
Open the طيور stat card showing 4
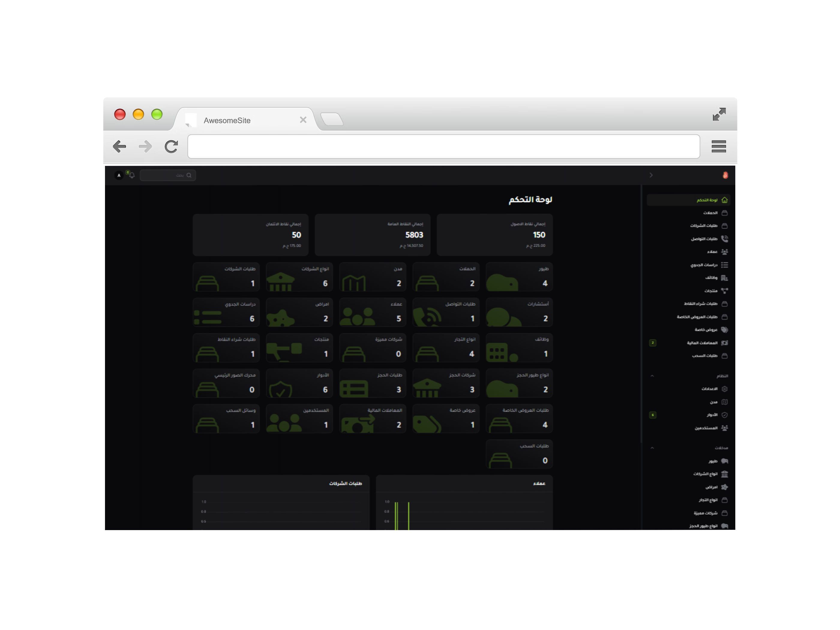pyautogui.click(x=519, y=277)
